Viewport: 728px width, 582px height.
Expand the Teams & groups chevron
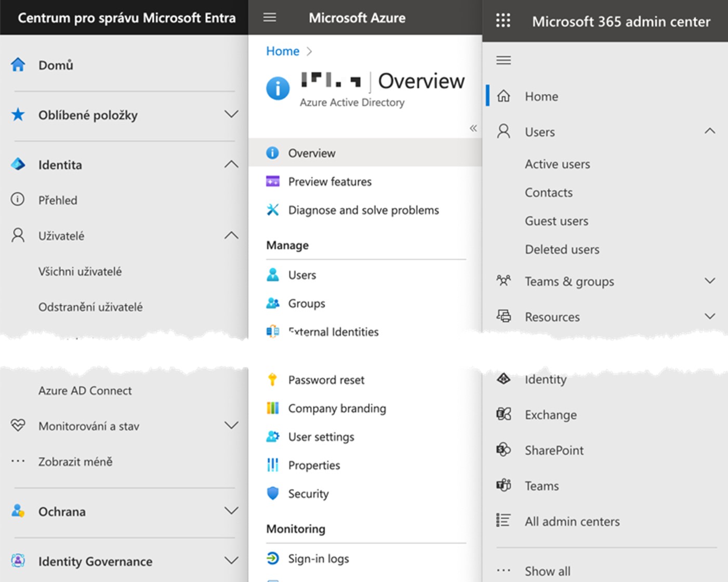pyautogui.click(x=710, y=281)
